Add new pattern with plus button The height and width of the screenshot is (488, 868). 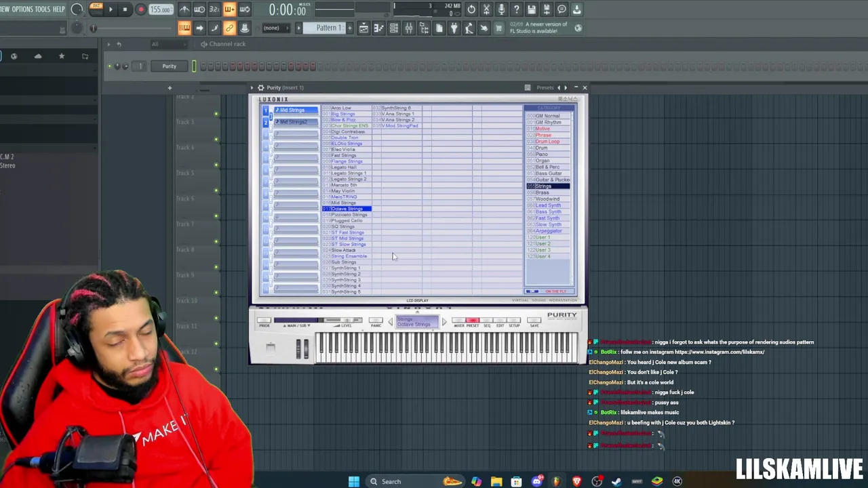350,28
